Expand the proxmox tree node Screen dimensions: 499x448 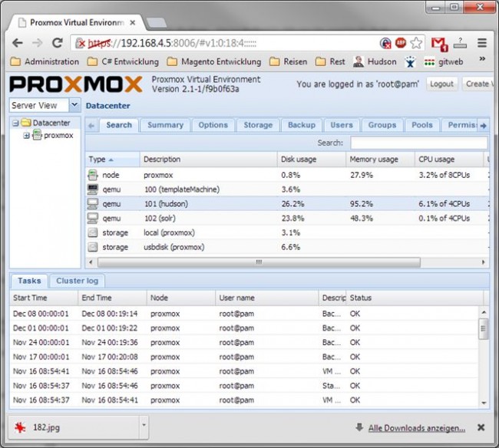click(x=26, y=136)
